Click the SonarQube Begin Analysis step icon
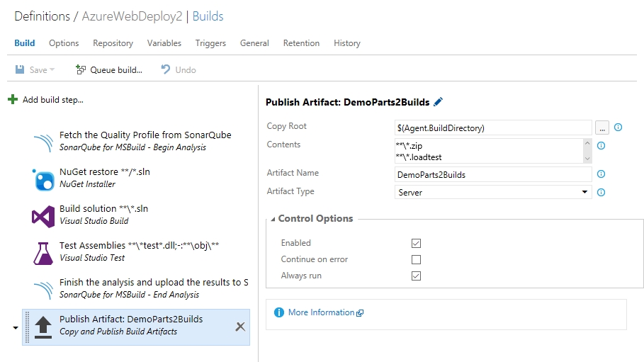644x362 pixels. coord(43,142)
